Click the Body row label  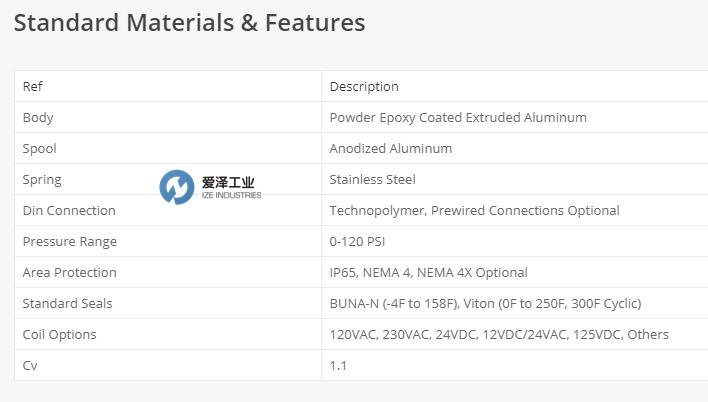tap(38, 118)
